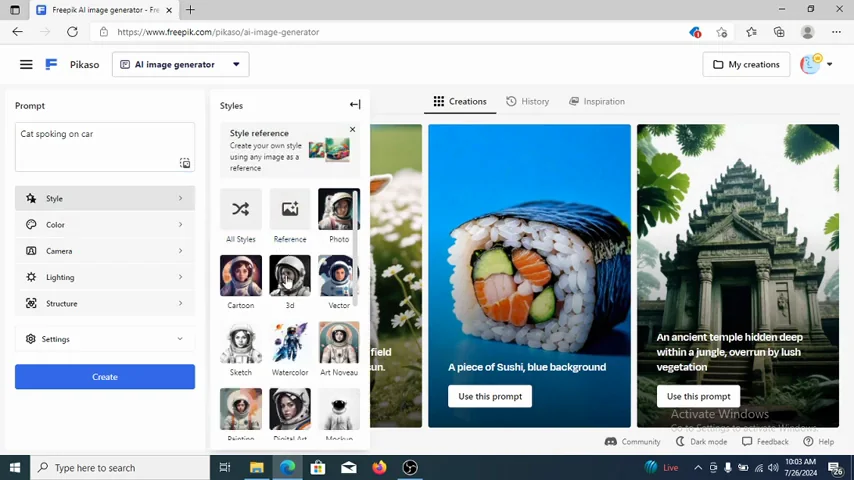Select the 3d style thumbnail

290,276
